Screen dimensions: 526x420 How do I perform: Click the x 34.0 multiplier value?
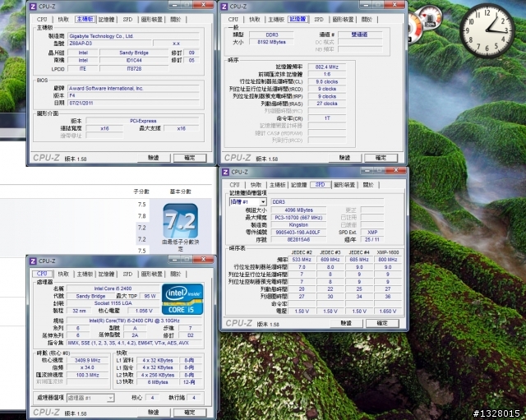click(x=88, y=367)
